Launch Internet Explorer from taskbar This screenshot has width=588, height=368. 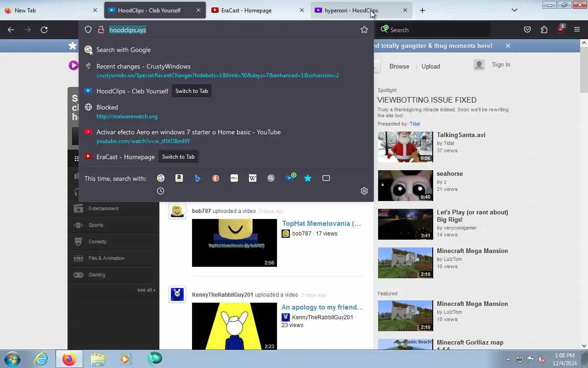(41, 359)
